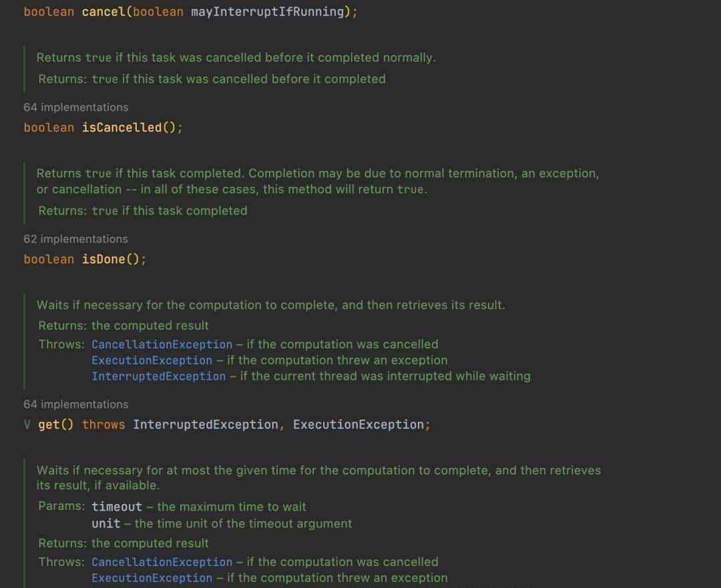This screenshot has width=721, height=588.
Task: Click ExecutionException link in the bottom doc block
Action: pyautogui.click(x=152, y=578)
